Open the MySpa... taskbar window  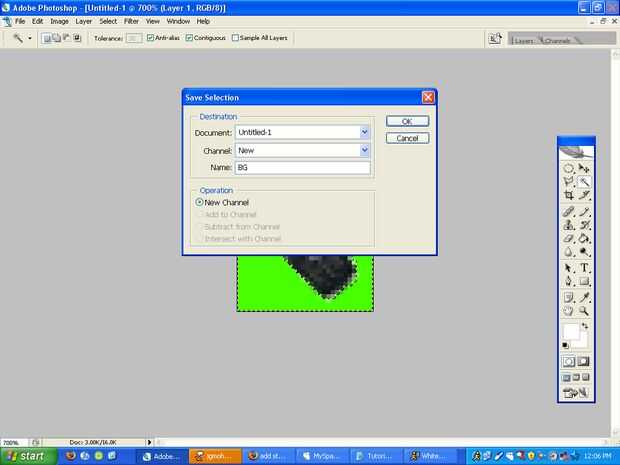[321, 456]
